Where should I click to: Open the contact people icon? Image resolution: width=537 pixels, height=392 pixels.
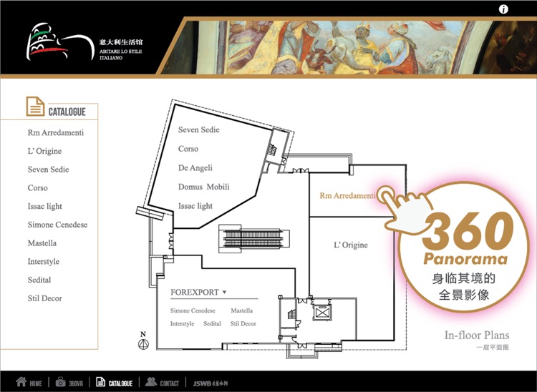[x=150, y=382]
